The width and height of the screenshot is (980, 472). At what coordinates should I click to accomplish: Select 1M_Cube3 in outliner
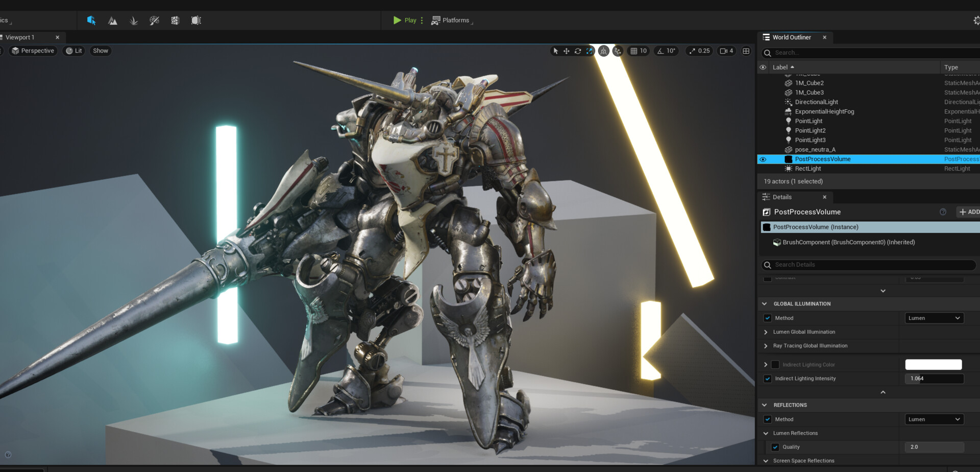(809, 92)
